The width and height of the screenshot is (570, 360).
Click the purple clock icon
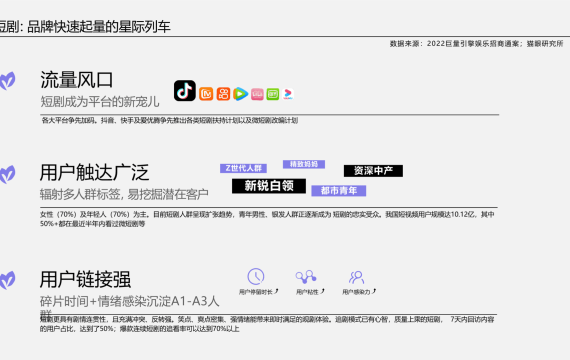click(x=256, y=276)
